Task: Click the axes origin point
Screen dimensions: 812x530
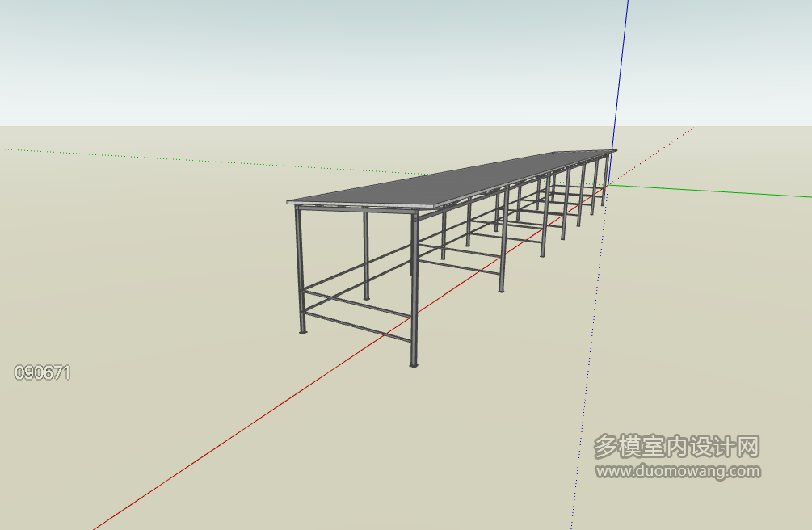Action: pos(608,185)
